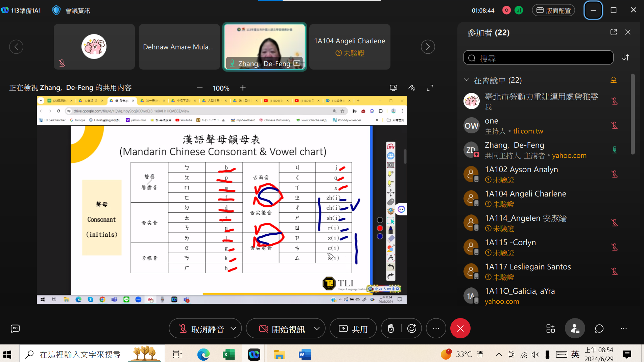Start video with 開始視訊 button
The width and height of the screenshot is (644, 362).
282,329
